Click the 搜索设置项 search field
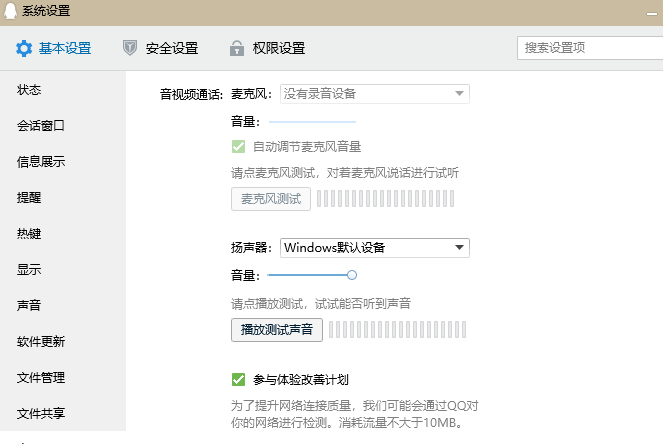This screenshot has height=444, width=663. point(587,47)
